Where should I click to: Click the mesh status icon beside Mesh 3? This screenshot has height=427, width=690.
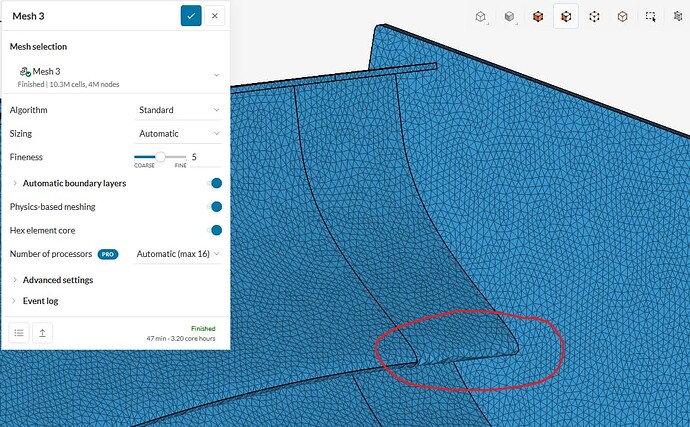25,71
